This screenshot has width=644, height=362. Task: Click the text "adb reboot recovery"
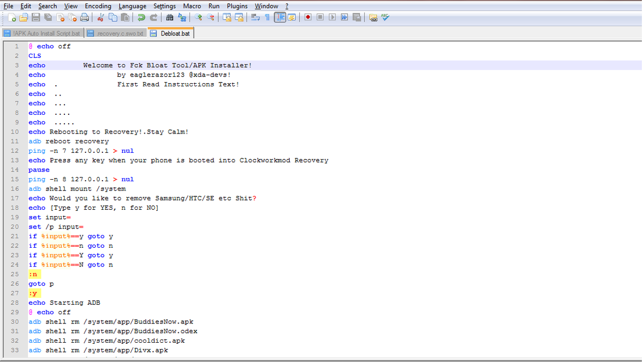click(x=69, y=142)
